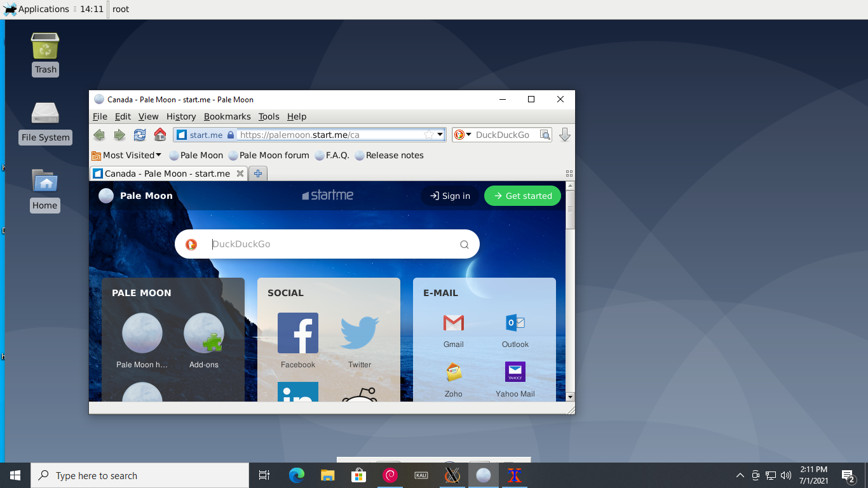
Task: Open the Twitter tile
Action: tap(360, 341)
